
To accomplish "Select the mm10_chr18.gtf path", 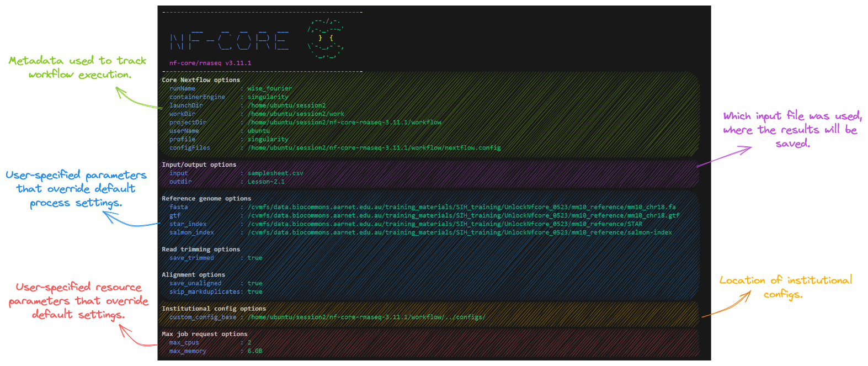I will [464, 216].
